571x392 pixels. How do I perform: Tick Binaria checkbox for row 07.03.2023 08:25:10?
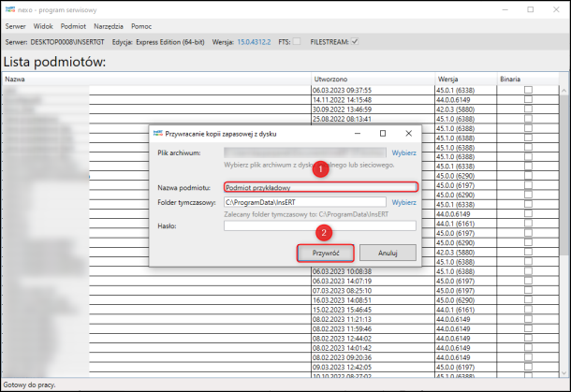[x=528, y=290]
